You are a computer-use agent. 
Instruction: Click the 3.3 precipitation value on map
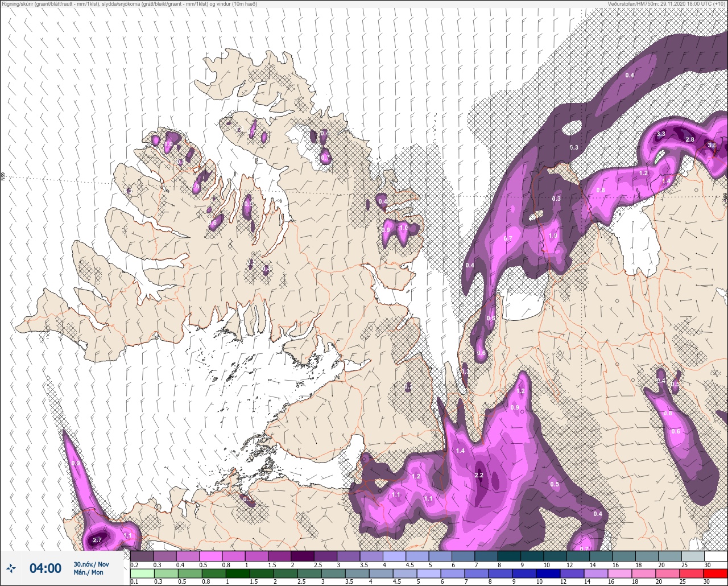[x=661, y=134]
